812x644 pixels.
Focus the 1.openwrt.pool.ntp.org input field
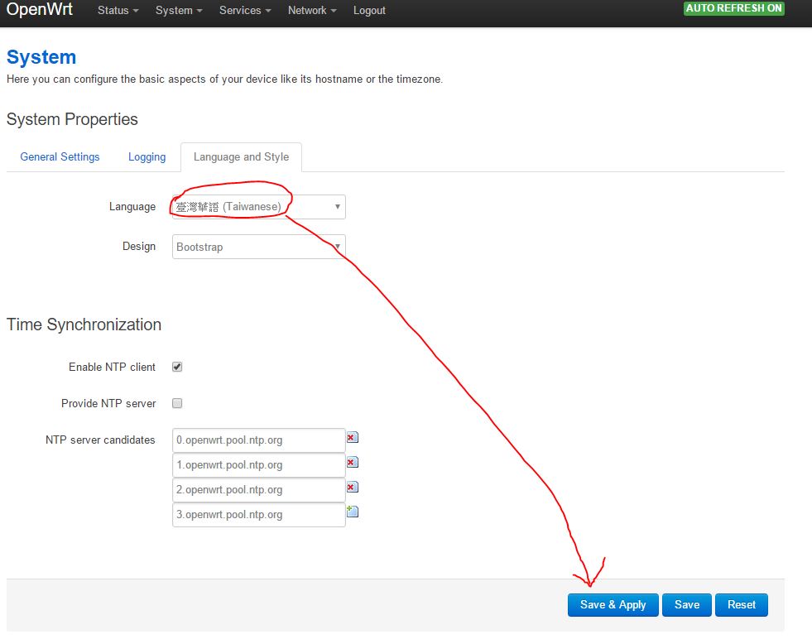(x=259, y=465)
